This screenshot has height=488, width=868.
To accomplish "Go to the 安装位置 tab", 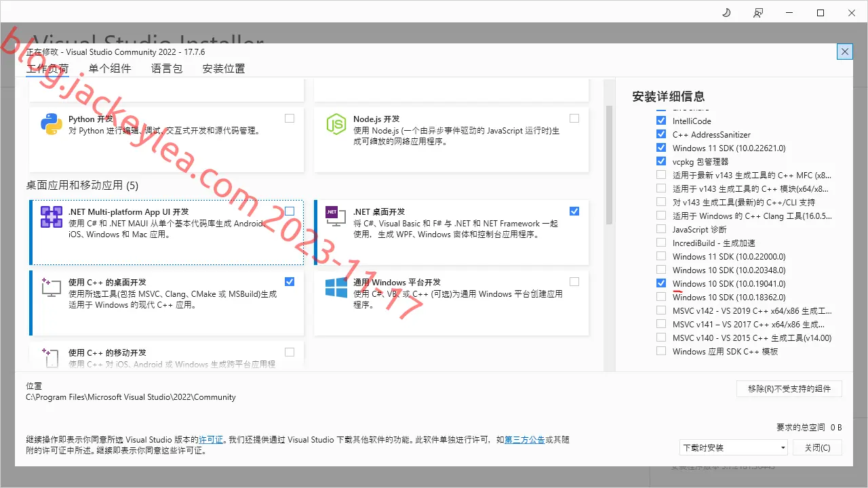I will click(224, 68).
